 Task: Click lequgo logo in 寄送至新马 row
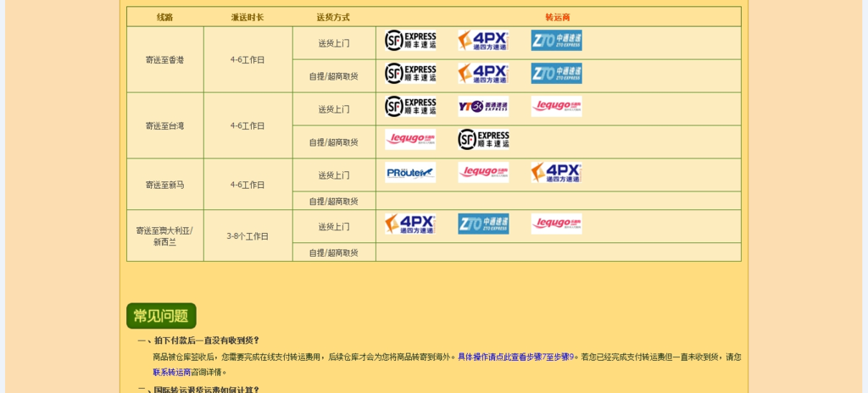(x=483, y=172)
